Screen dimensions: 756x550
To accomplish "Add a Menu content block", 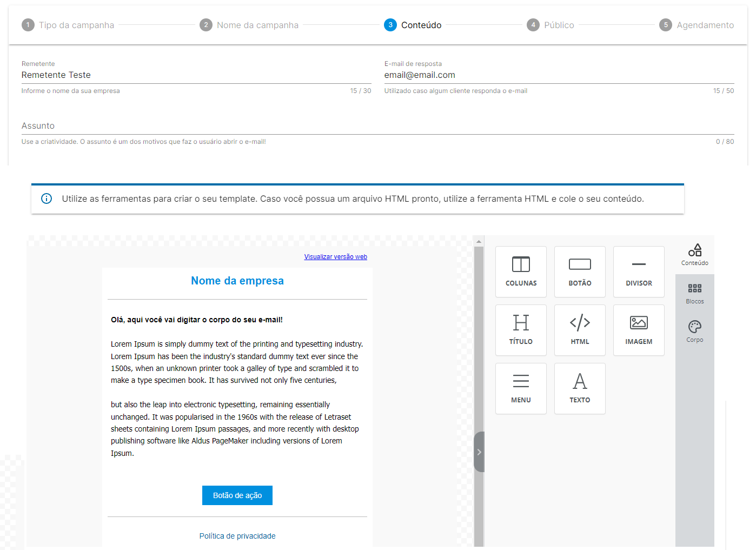I will tap(521, 388).
